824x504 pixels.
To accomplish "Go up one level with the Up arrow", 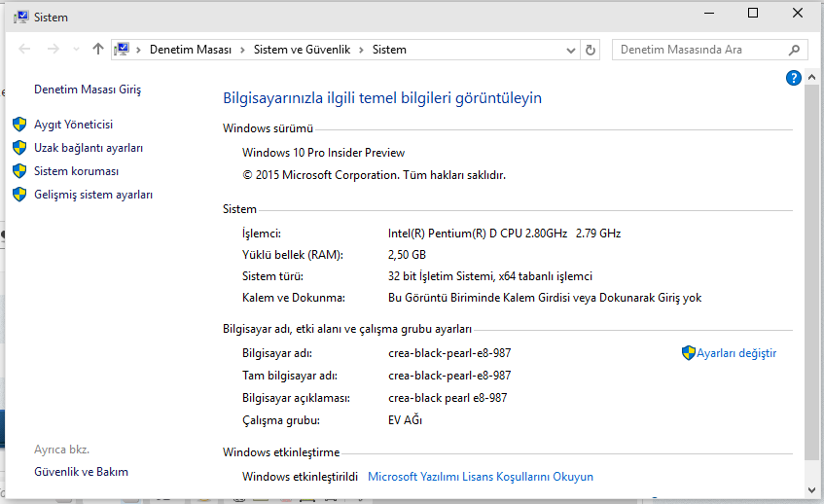I will [97, 50].
